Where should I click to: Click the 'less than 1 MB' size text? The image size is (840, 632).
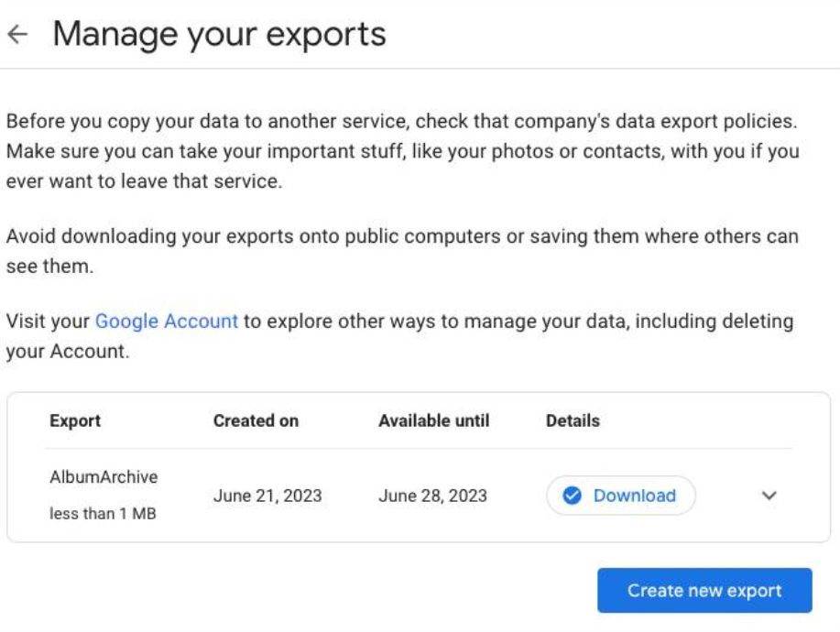(102, 514)
